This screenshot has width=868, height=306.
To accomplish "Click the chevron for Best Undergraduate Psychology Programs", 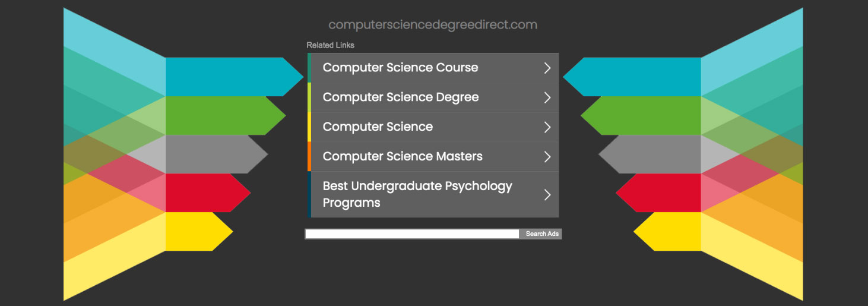I will [x=547, y=195].
